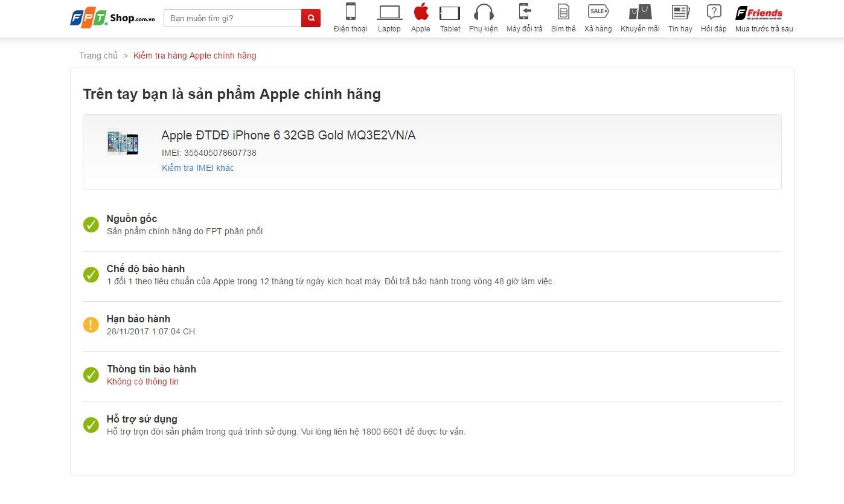Open the Khuyến mãi shopping bags icon
The image size is (844, 504).
tap(640, 13)
